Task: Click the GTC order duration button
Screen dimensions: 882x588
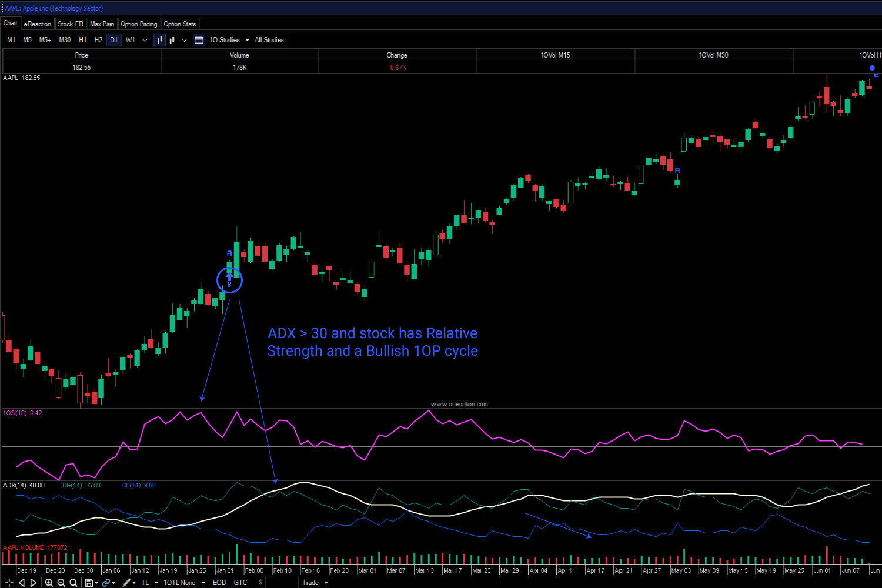Action: point(240,582)
